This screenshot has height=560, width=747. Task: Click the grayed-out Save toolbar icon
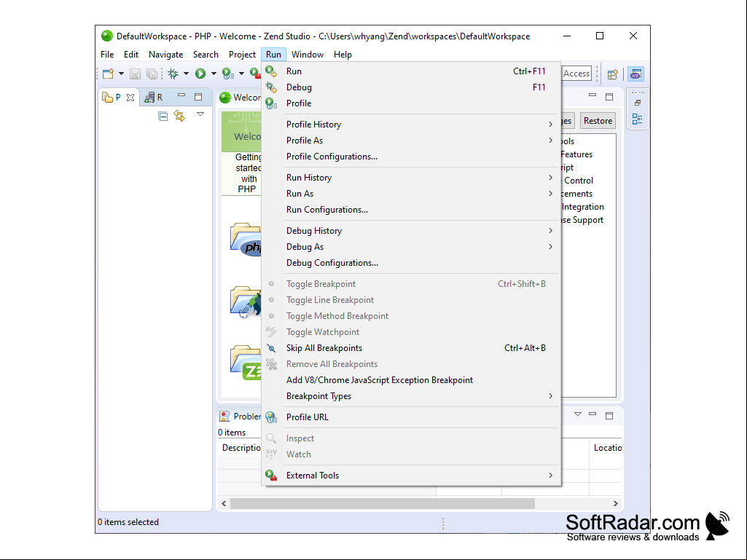[136, 74]
